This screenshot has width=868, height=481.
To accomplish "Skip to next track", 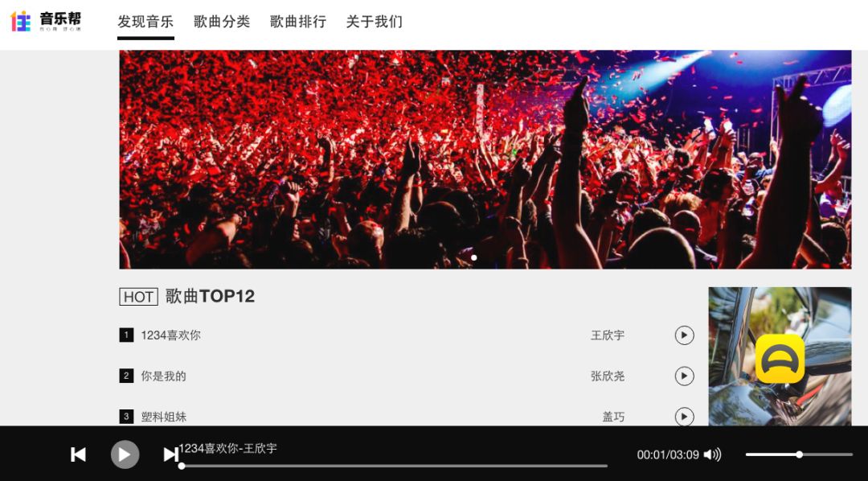I will [x=170, y=454].
